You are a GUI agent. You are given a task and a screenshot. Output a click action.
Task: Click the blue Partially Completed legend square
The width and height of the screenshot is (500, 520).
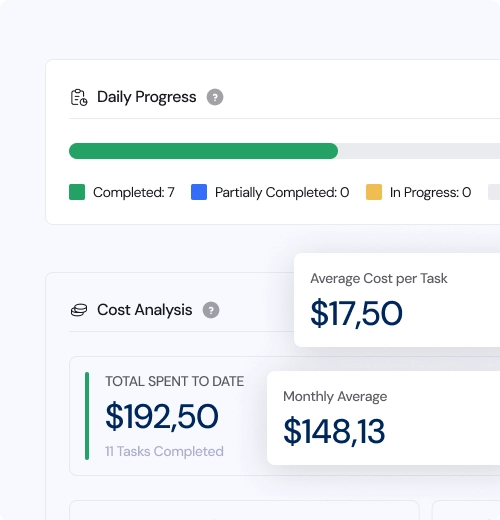coord(199,192)
